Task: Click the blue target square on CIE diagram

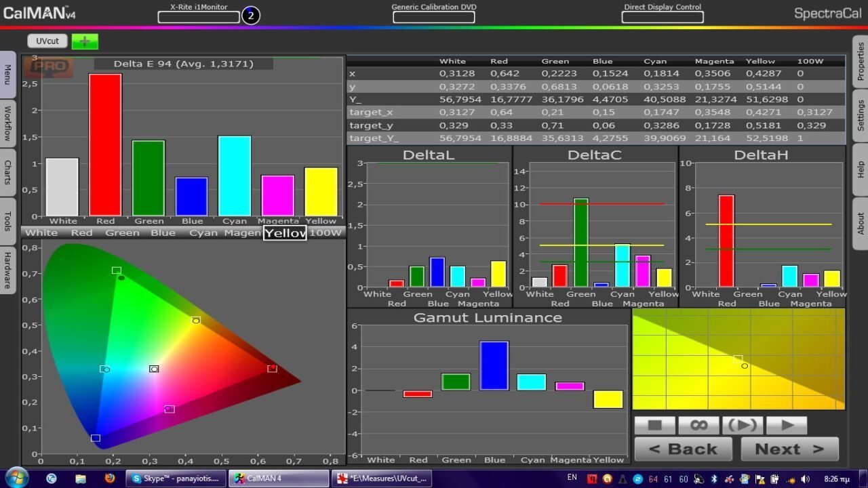Action: click(x=96, y=439)
